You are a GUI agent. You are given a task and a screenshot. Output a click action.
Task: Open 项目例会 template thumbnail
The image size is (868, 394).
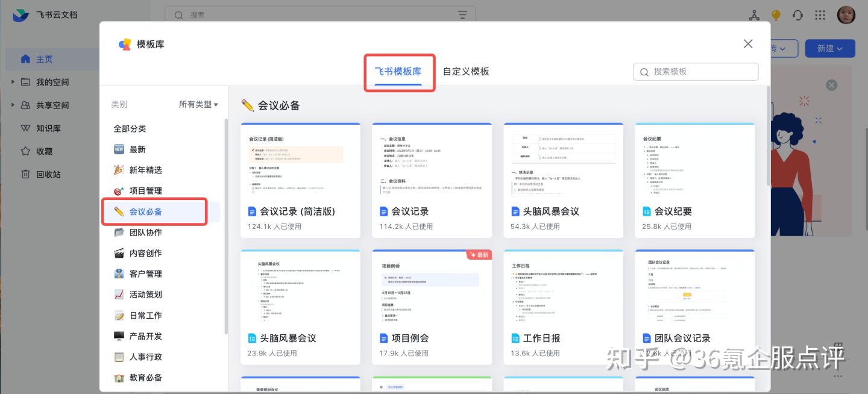tap(432, 287)
